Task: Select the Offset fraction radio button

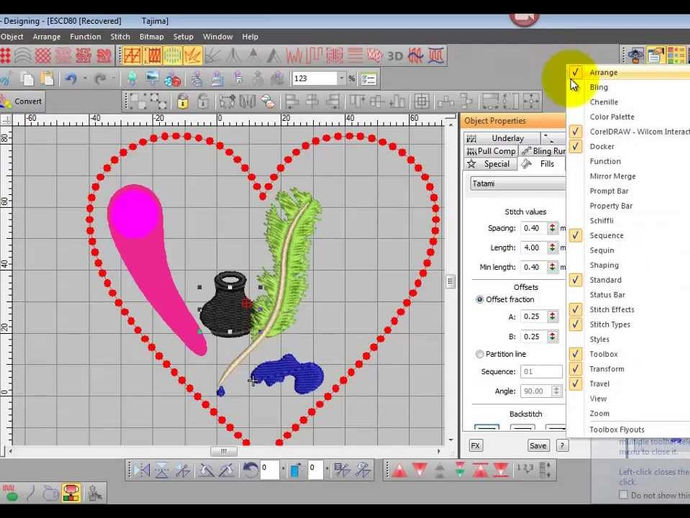Action: pyautogui.click(x=480, y=299)
